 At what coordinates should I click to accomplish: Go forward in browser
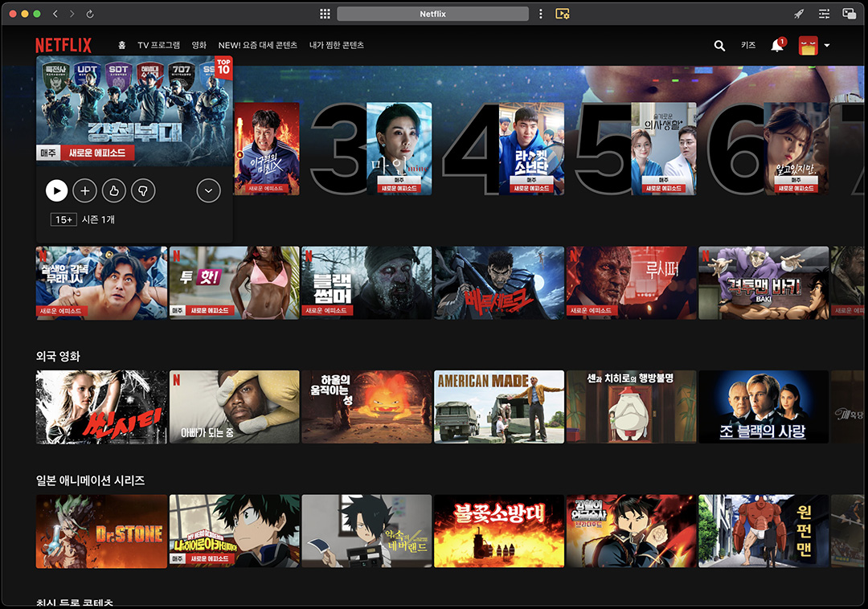pyautogui.click(x=72, y=14)
